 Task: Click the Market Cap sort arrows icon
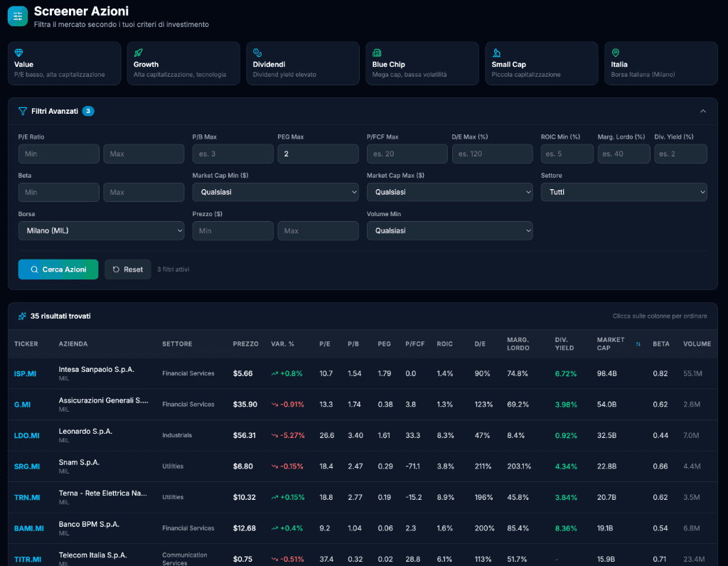point(638,344)
